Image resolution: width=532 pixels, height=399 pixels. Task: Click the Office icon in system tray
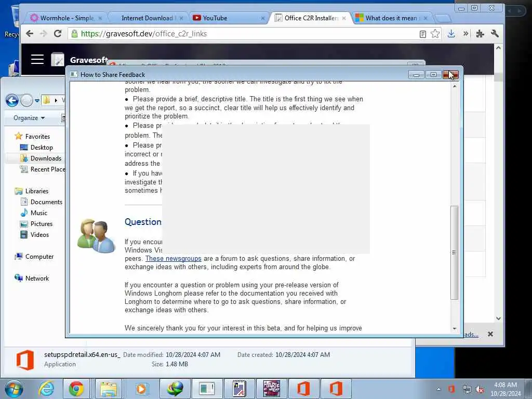point(451,389)
